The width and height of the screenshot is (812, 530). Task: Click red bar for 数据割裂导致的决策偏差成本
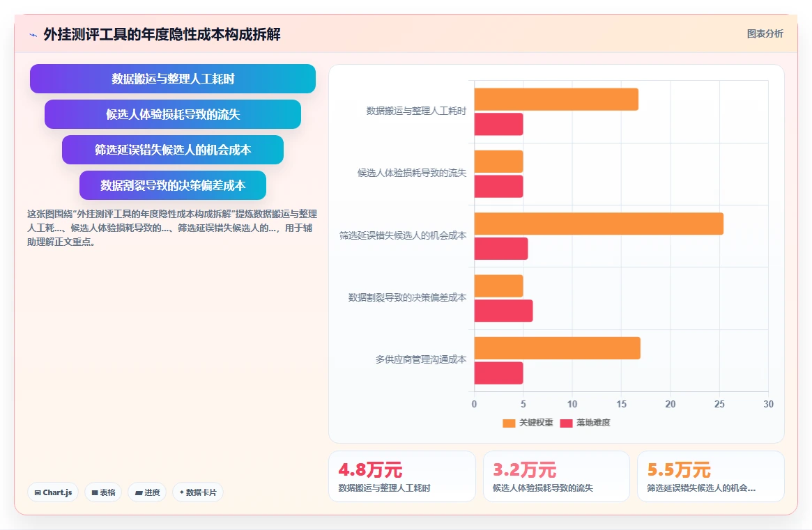click(503, 311)
